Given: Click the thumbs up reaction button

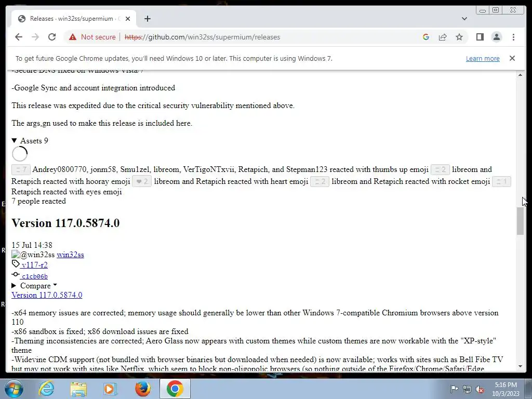Looking at the screenshot, I should 21,169.
